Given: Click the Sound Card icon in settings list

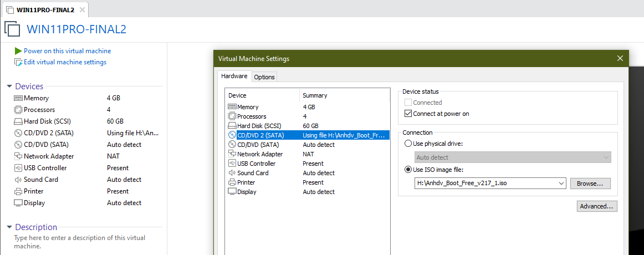Looking at the screenshot, I should pos(232,173).
